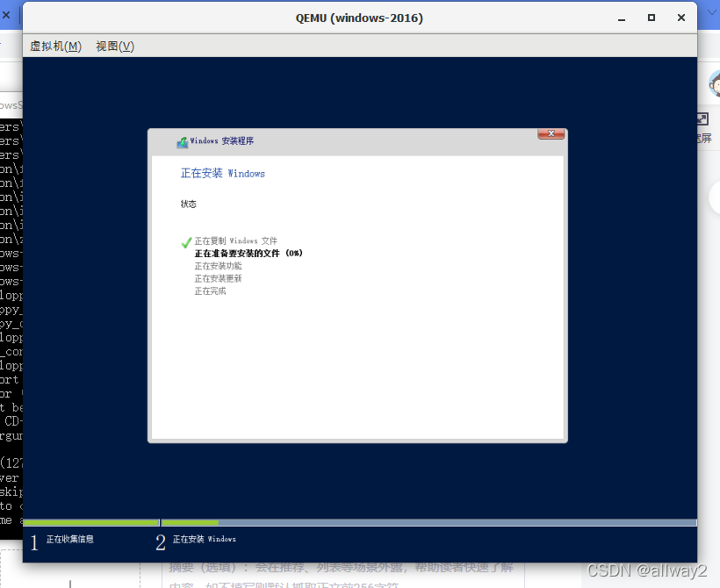This screenshot has width=720, height=588.
Task: Click step 2 正在安装 Windows label
Action: click(x=205, y=540)
